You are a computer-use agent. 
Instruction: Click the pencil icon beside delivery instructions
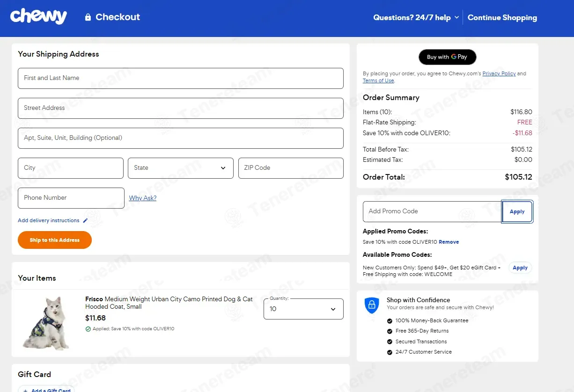[x=85, y=220]
